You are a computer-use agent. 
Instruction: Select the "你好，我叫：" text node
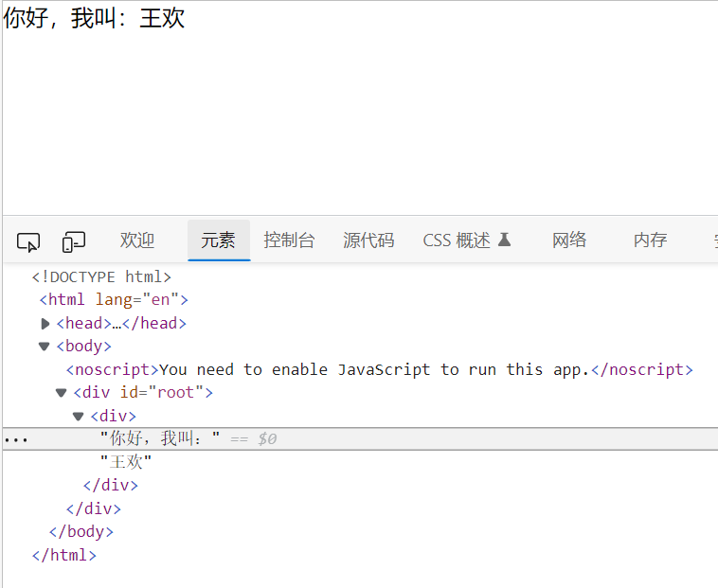160,438
